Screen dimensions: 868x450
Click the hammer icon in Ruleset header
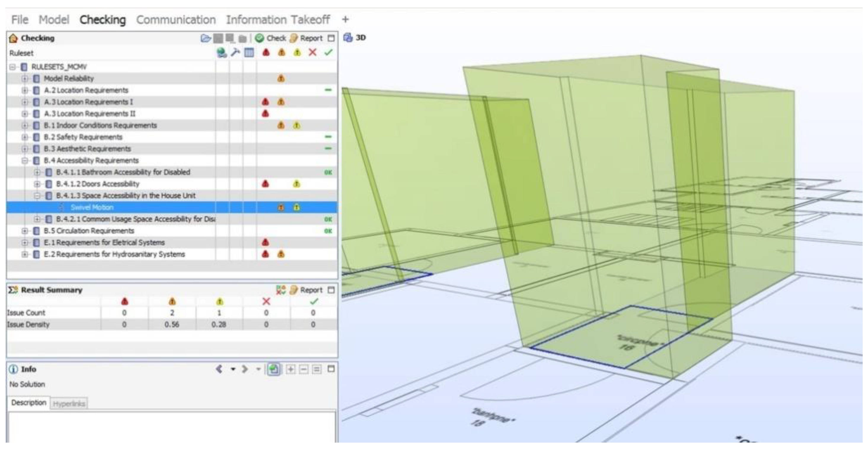[x=235, y=52]
